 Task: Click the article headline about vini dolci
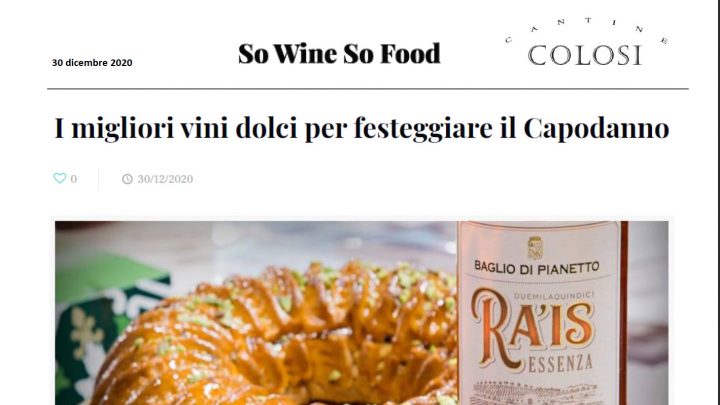[361, 128]
